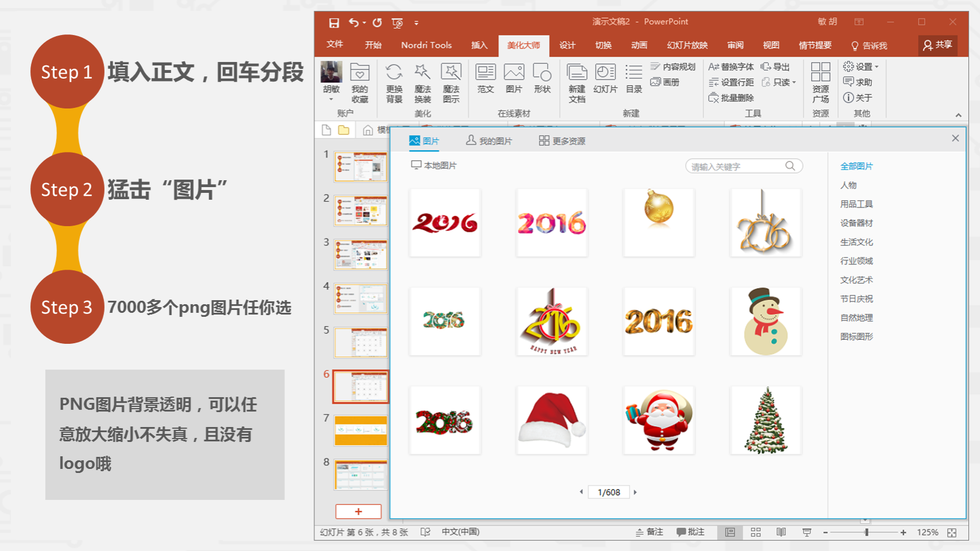The image size is (980, 551).
Task: Click 本地图片 local pictures
Action: [434, 165]
